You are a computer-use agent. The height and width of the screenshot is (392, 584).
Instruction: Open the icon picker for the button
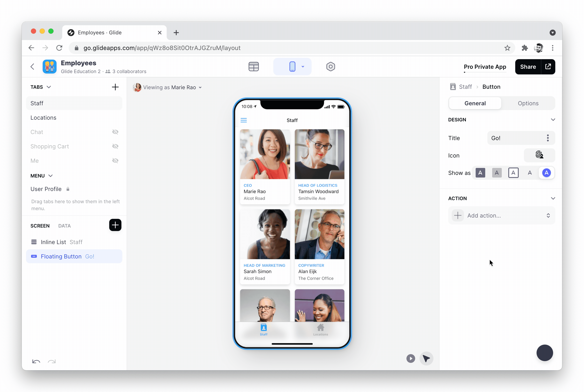(x=539, y=155)
